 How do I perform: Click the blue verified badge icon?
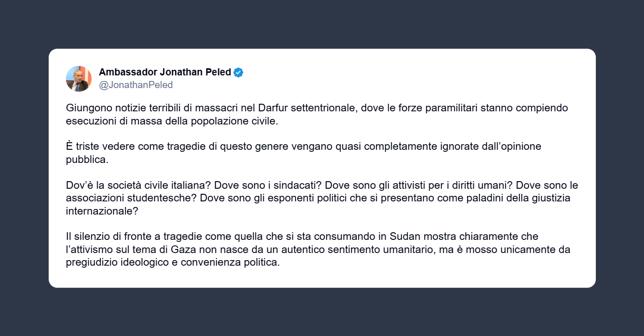(x=239, y=72)
